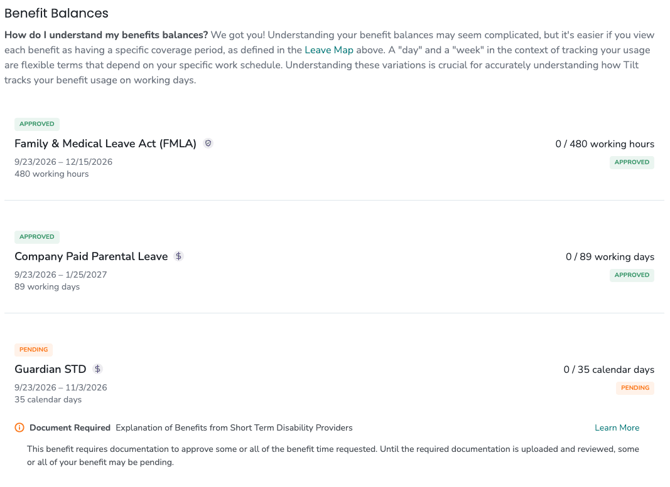Click the 0 / 480 working hours balance
670x487 pixels.
point(605,144)
